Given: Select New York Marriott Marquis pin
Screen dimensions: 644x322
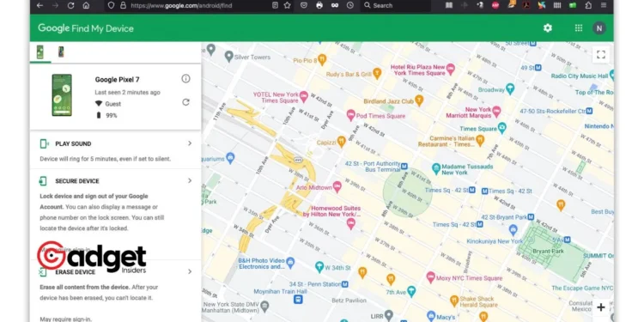Looking at the screenshot, I should point(496,112).
